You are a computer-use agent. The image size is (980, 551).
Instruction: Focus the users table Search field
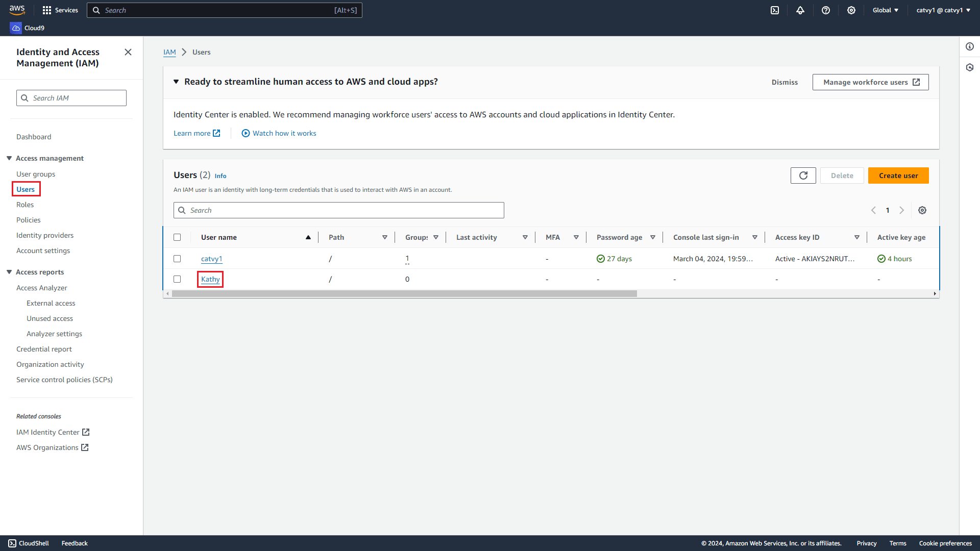point(339,210)
